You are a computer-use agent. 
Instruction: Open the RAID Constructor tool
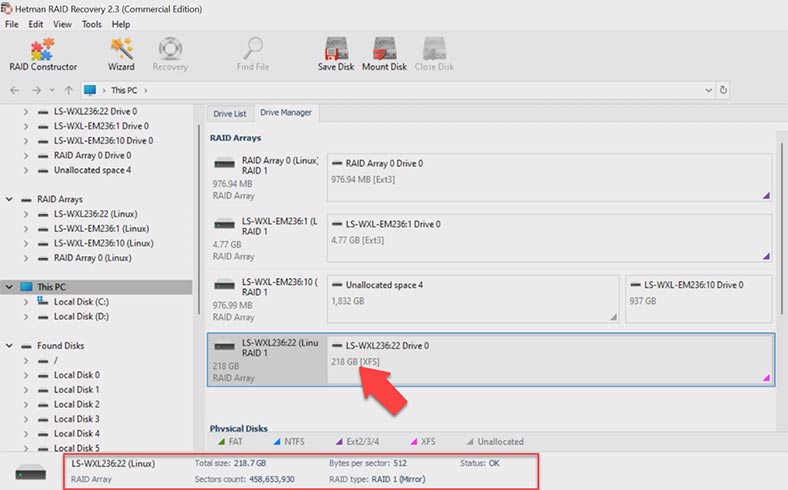pos(43,54)
